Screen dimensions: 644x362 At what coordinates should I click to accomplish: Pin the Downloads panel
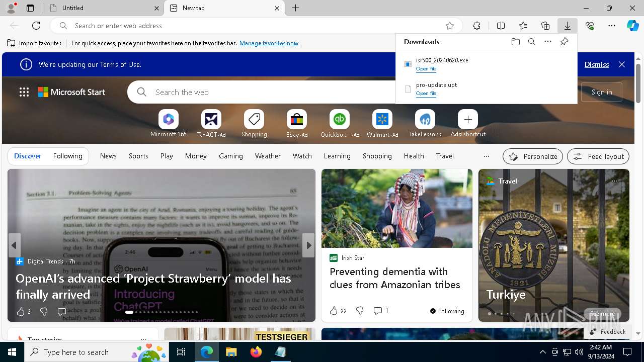pyautogui.click(x=564, y=42)
